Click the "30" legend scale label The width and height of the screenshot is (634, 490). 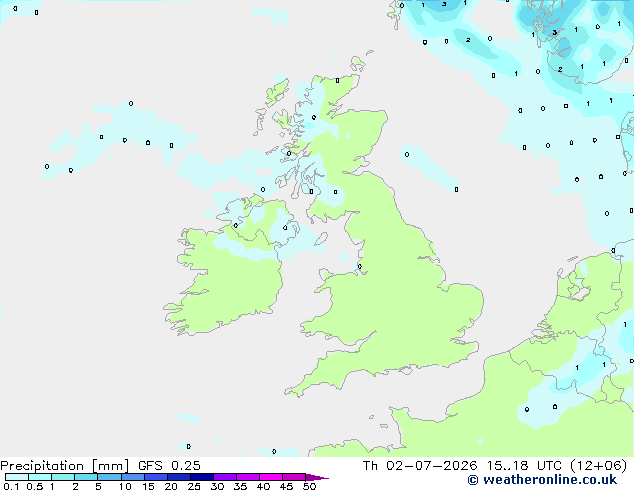click(217, 486)
